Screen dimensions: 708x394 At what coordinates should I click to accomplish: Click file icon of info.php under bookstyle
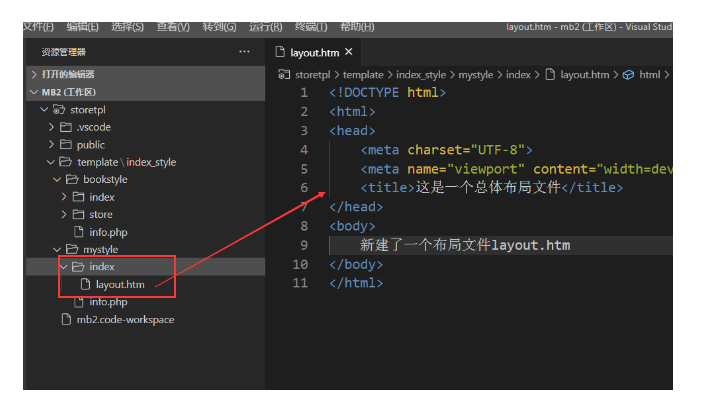point(79,232)
